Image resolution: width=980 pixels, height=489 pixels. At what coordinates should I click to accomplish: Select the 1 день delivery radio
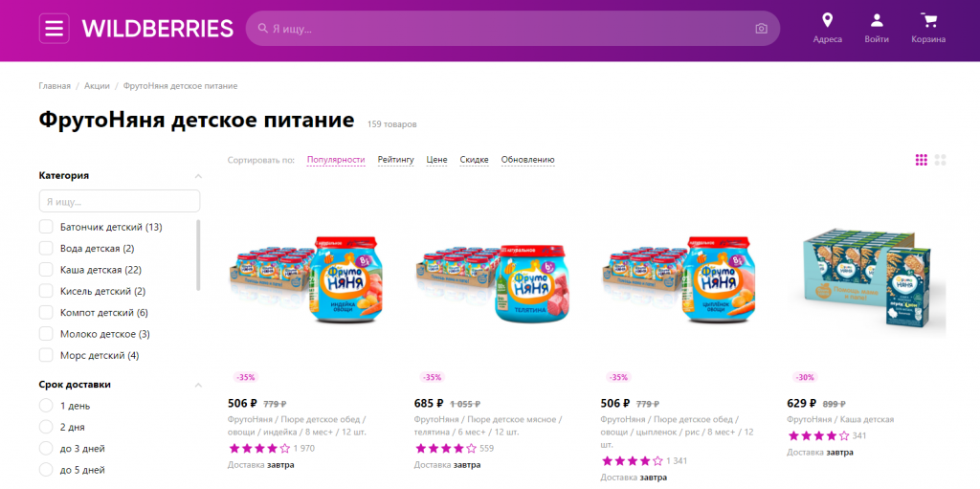(x=46, y=405)
